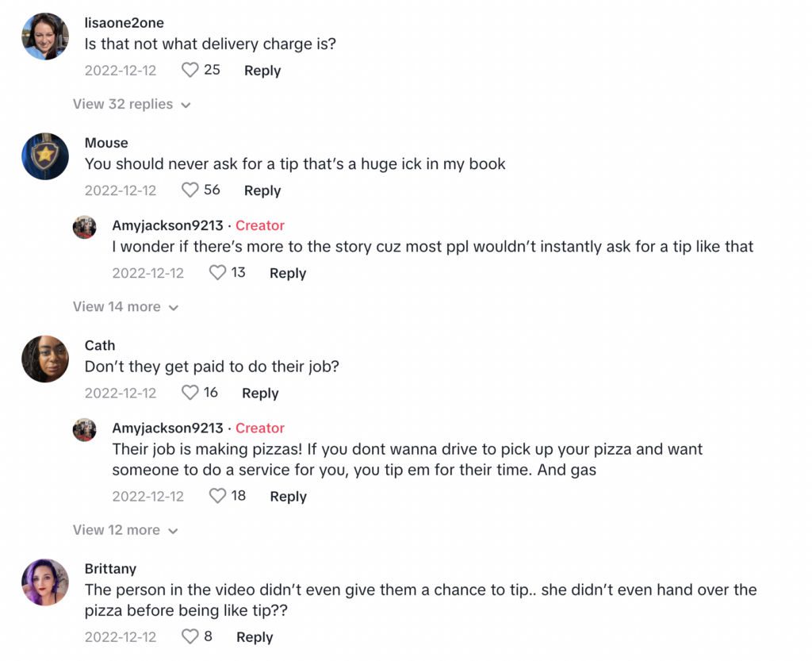Click Cath's profile avatar
The image size is (812, 661).
click(x=45, y=359)
